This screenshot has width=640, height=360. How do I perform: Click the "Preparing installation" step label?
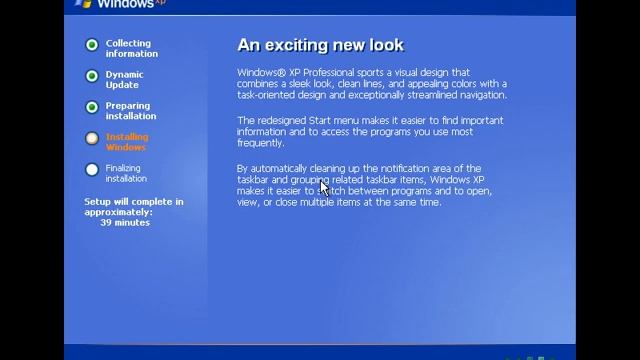[x=131, y=111]
